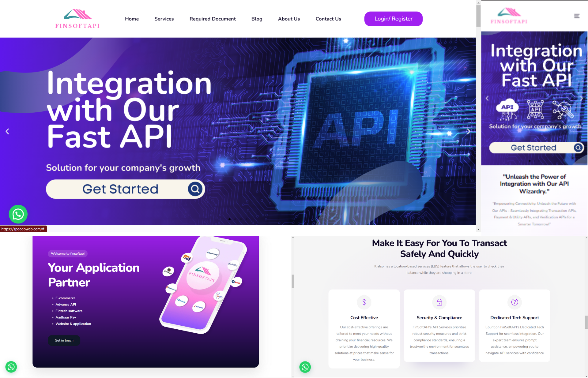This screenshot has height=378, width=588.
Task: Click the Fintech software list item
Action: pos(69,311)
